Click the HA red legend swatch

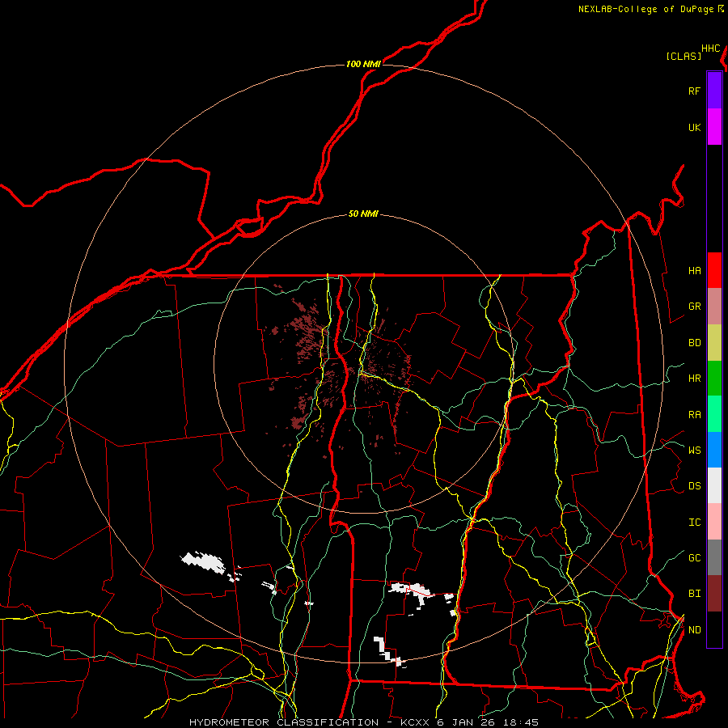[x=714, y=270]
